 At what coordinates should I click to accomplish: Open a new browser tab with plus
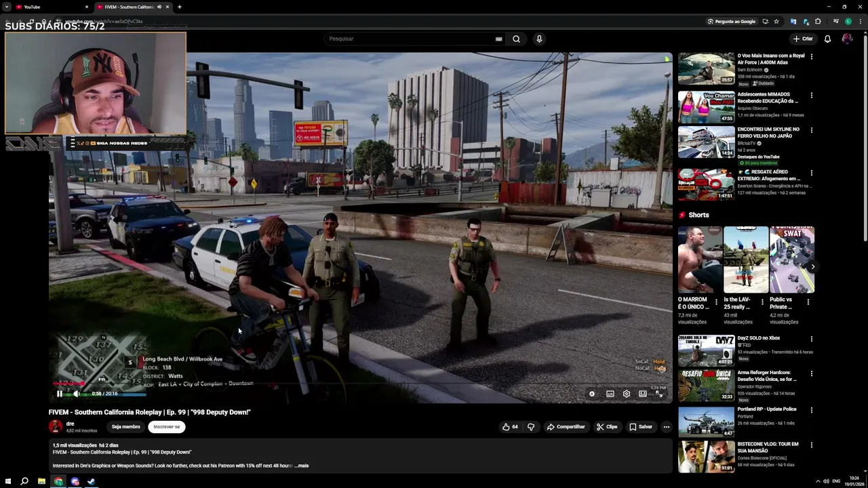click(x=180, y=7)
